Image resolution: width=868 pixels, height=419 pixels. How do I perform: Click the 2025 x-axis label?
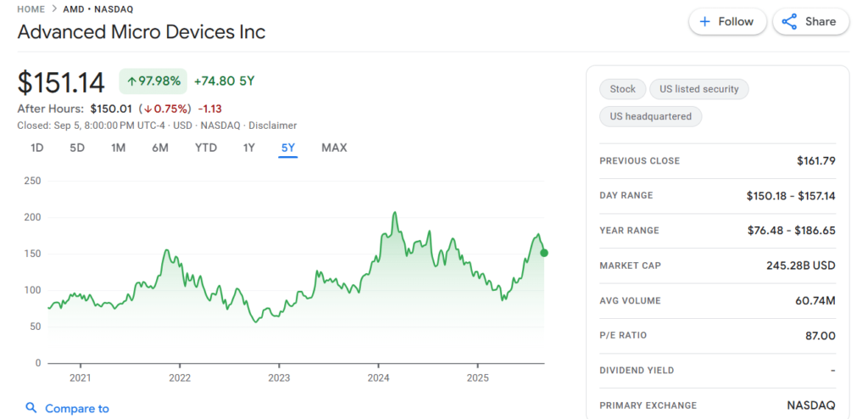tap(478, 378)
